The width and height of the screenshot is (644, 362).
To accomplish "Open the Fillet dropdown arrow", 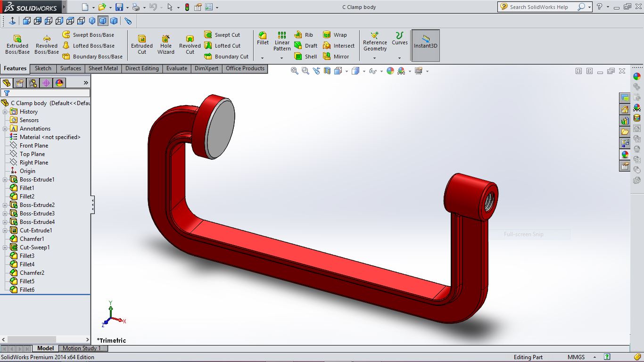I will 263,58.
